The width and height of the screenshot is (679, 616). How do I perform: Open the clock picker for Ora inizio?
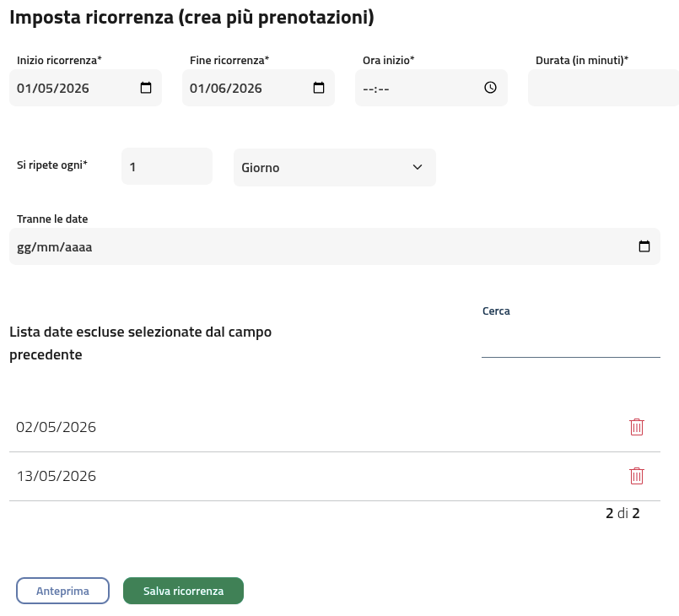tap(490, 88)
